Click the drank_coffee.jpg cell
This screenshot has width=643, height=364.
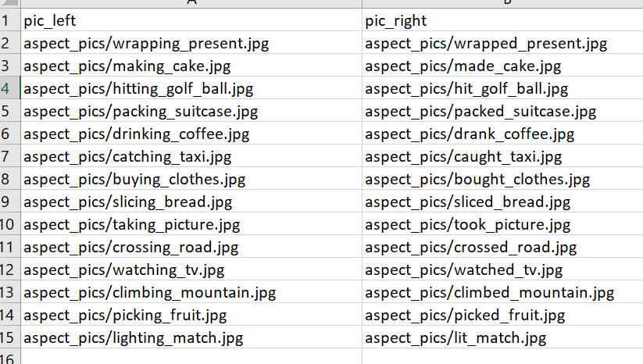(470, 134)
